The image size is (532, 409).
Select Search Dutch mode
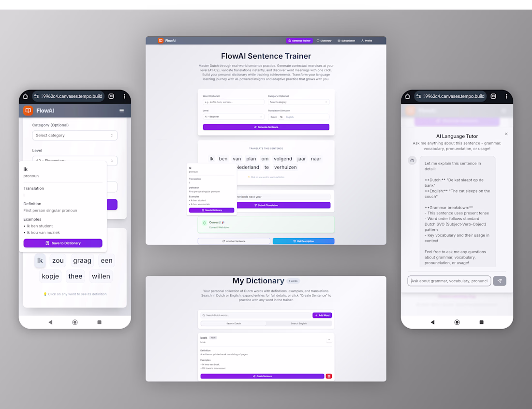[x=234, y=323]
